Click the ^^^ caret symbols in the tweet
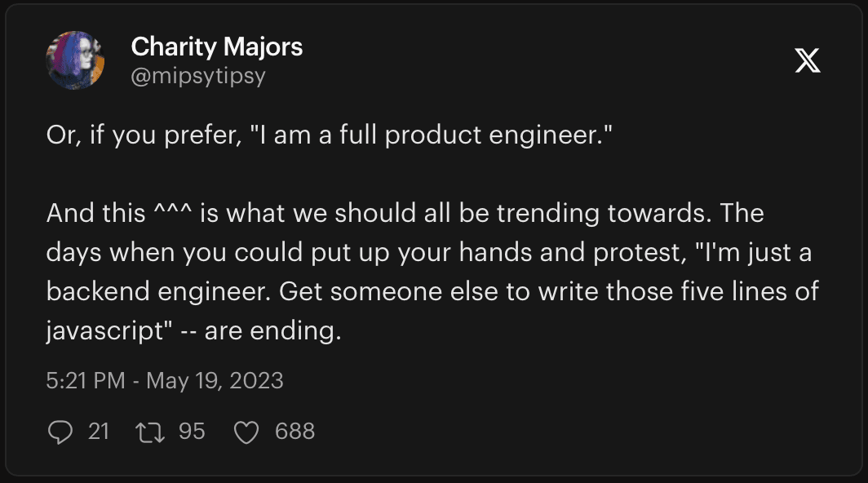This screenshot has height=483, width=868. (173, 210)
